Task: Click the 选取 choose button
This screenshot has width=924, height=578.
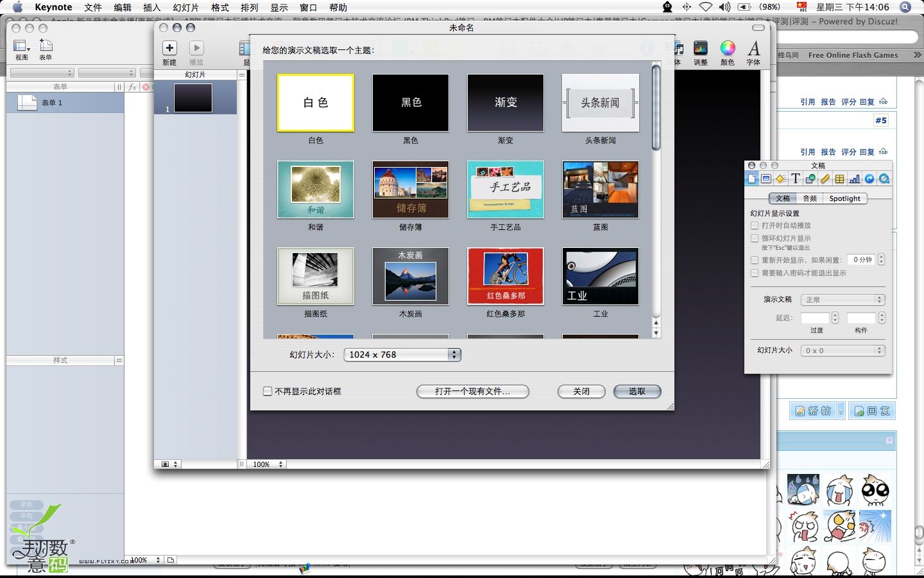Action: point(637,391)
